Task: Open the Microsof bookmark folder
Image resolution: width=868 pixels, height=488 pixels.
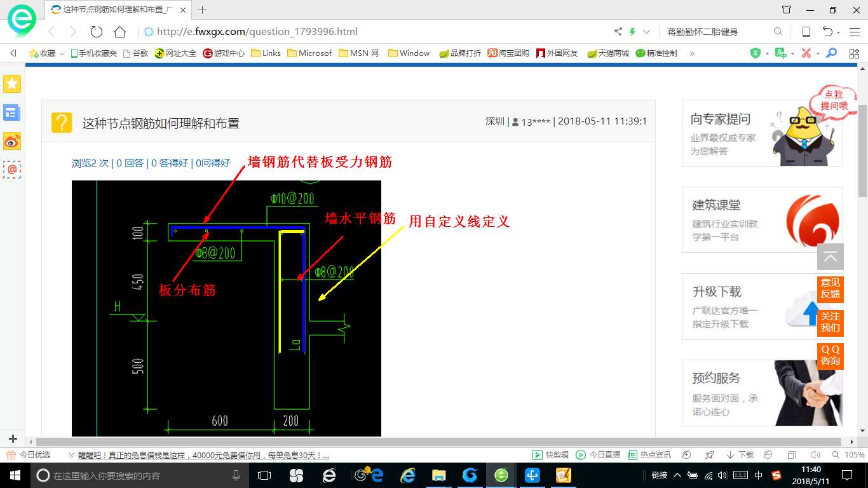Action: 309,53
